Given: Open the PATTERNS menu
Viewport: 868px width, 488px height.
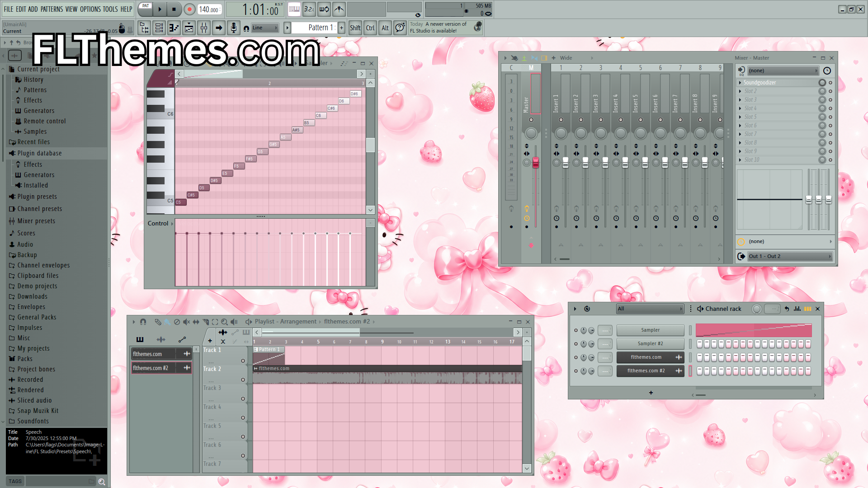Looking at the screenshot, I should click(x=52, y=9).
